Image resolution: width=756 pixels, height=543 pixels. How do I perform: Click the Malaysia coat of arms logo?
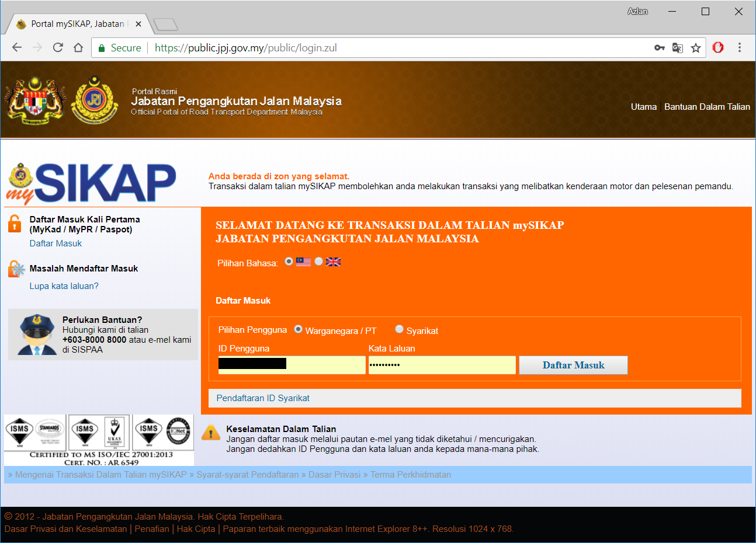coord(34,99)
